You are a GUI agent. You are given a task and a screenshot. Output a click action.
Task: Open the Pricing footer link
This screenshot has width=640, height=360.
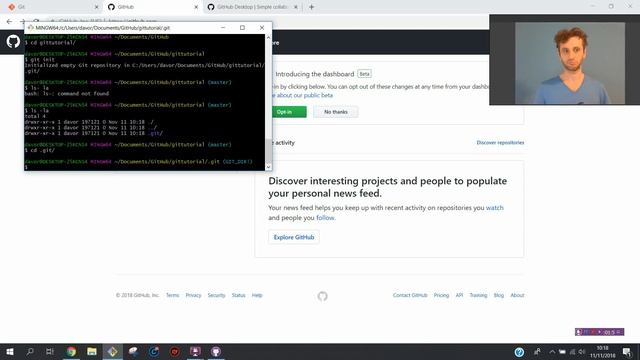pyautogui.click(x=441, y=295)
